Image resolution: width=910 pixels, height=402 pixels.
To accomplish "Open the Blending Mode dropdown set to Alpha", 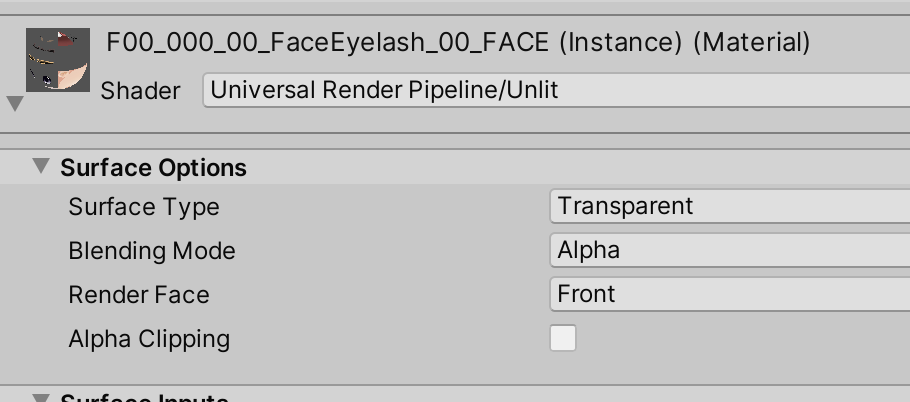I will (729, 251).
